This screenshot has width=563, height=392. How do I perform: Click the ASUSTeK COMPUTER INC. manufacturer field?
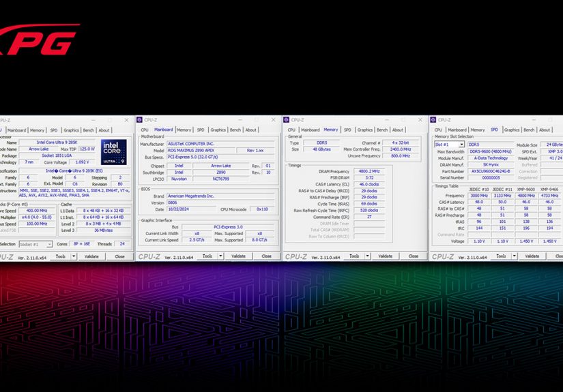[221, 144]
